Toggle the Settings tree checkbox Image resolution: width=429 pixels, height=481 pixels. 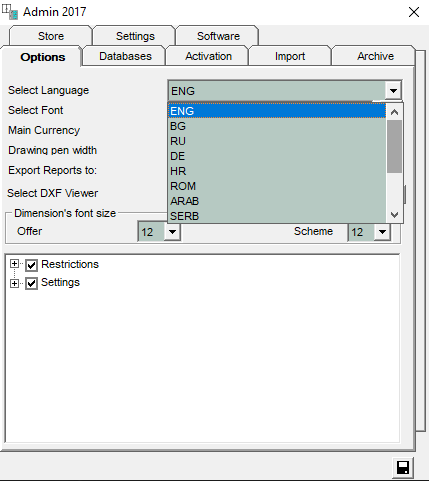(32, 283)
